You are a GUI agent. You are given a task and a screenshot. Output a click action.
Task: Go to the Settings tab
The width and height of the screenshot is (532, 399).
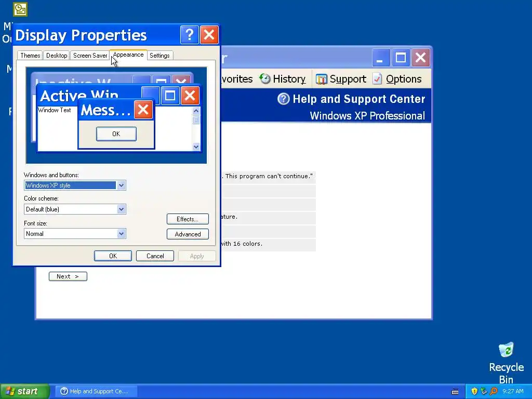pos(159,55)
